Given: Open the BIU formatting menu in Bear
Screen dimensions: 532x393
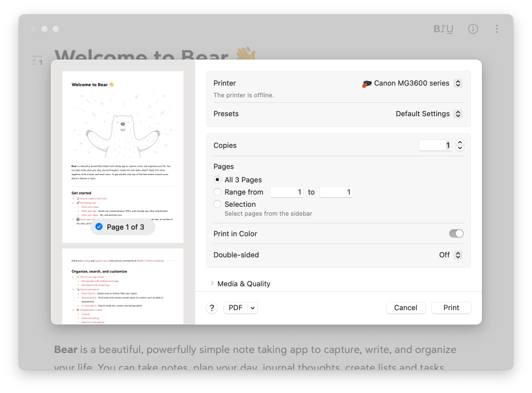Looking at the screenshot, I should 443,29.
